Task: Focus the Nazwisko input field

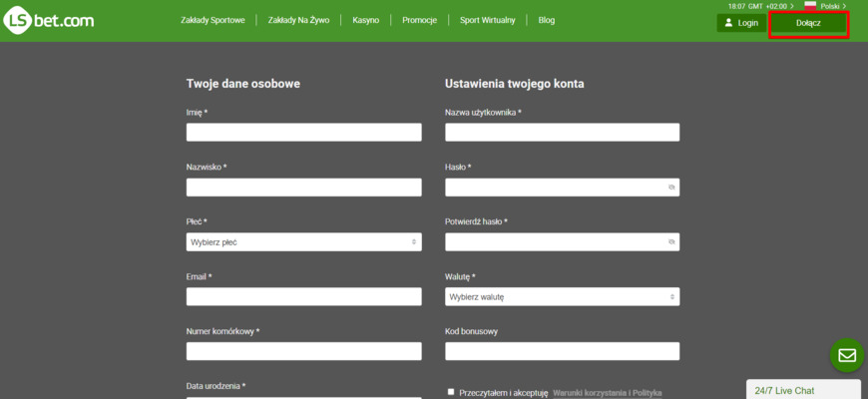Action: (304, 188)
